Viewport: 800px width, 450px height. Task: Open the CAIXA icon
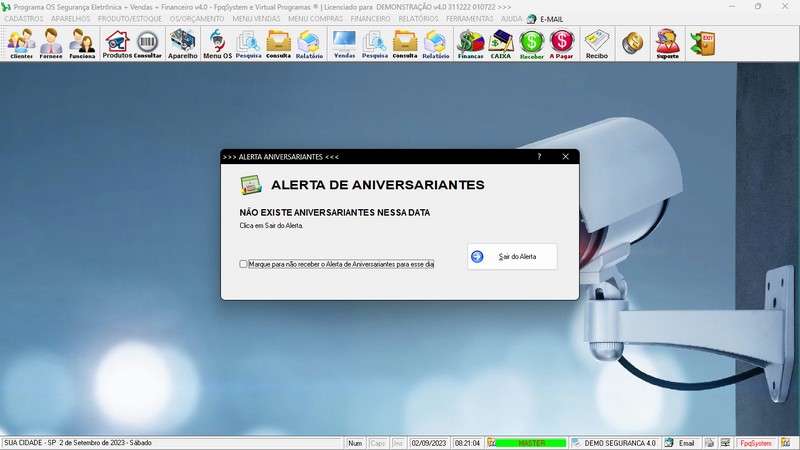coord(501,44)
